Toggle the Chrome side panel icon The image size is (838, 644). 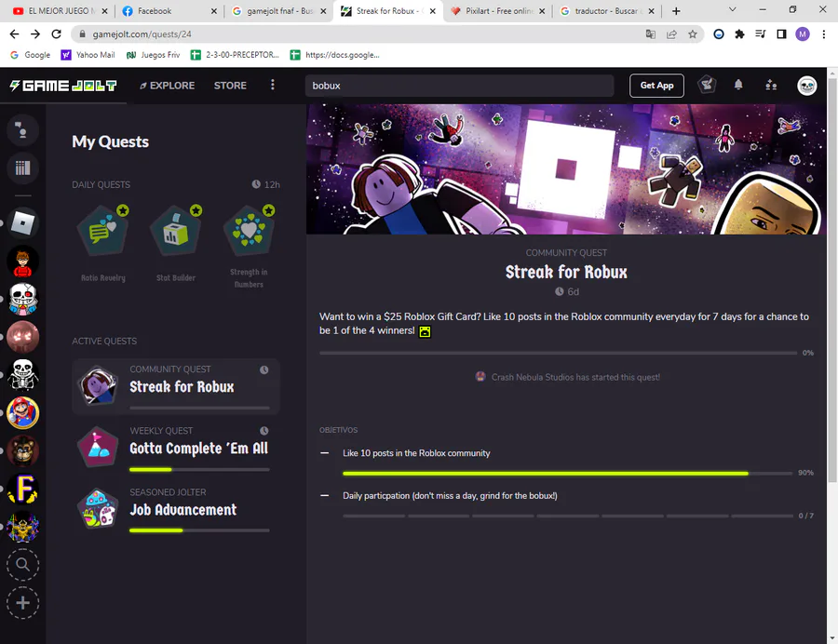point(781,34)
